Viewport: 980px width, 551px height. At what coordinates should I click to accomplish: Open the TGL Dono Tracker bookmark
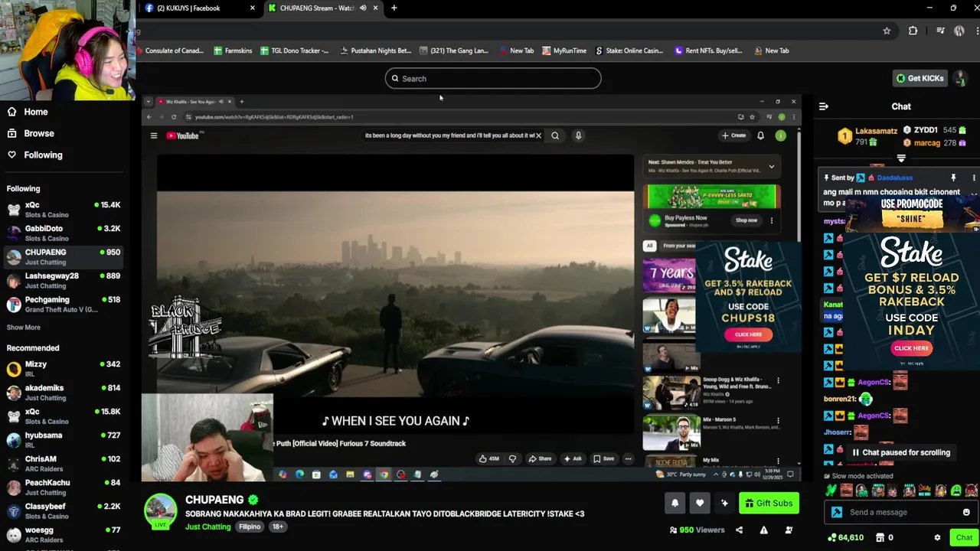point(294,51)
